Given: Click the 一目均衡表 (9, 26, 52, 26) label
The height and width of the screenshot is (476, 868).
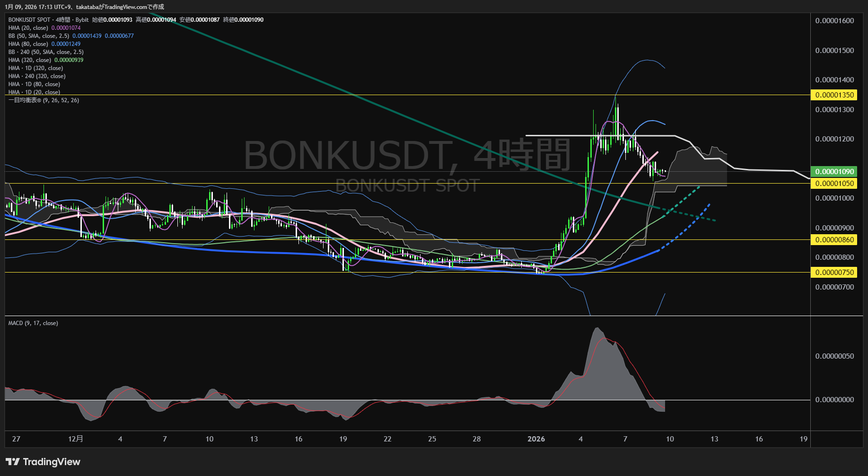Looking at the screenshot, I should [44, 100].
